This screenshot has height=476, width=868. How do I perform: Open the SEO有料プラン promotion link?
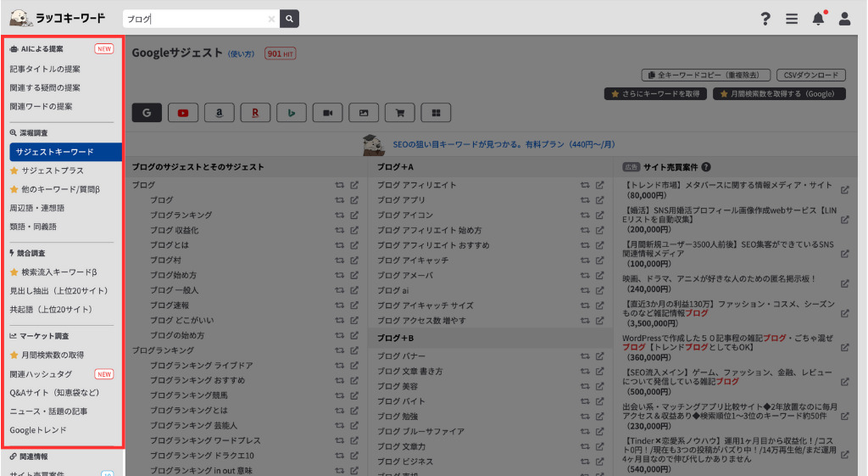coord(504,144)
